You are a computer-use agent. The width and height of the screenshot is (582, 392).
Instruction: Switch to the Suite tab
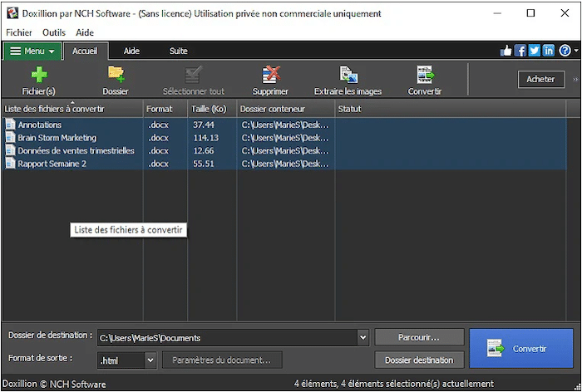pyautogui.click(x=178, y=51)
